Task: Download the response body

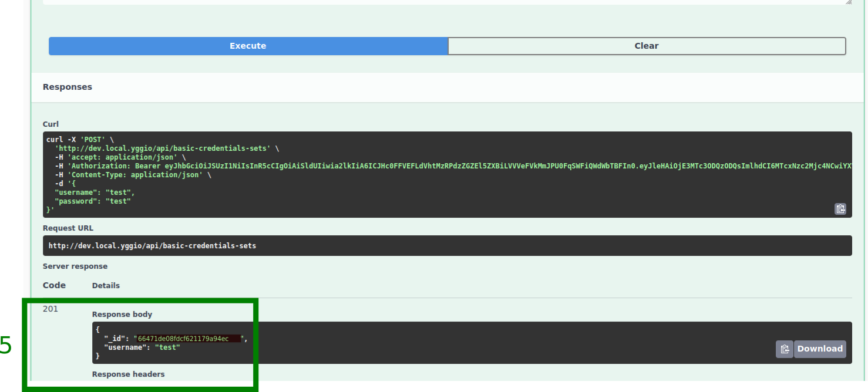Action: coord(820,349)
